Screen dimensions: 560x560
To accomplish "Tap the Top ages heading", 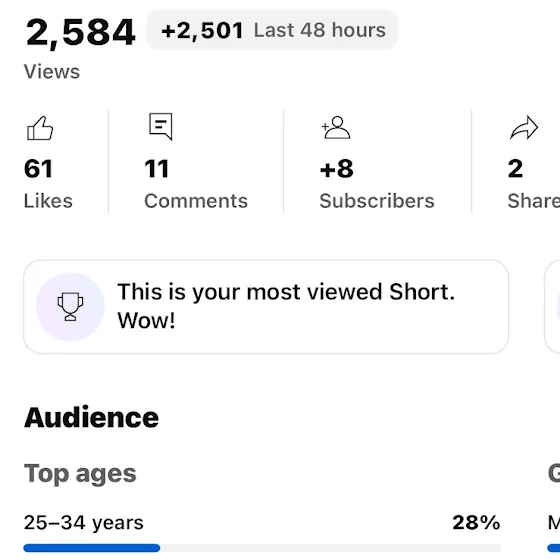I will [x=80, y=474].
